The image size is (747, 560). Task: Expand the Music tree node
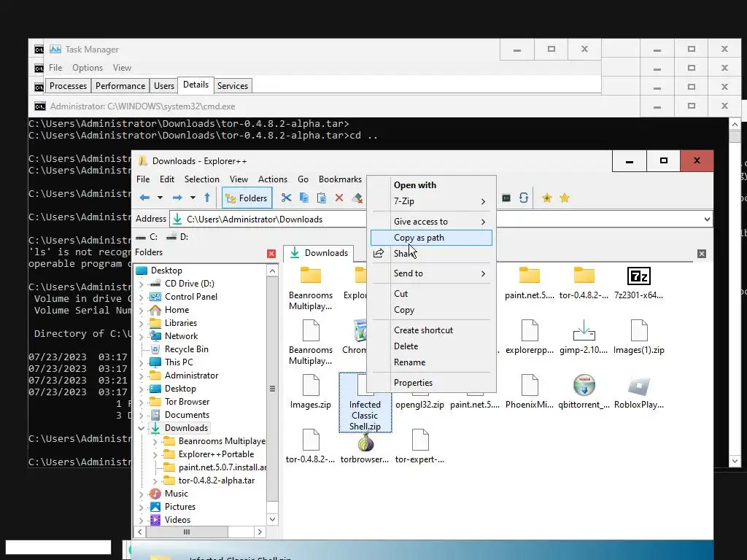(141, 494)
